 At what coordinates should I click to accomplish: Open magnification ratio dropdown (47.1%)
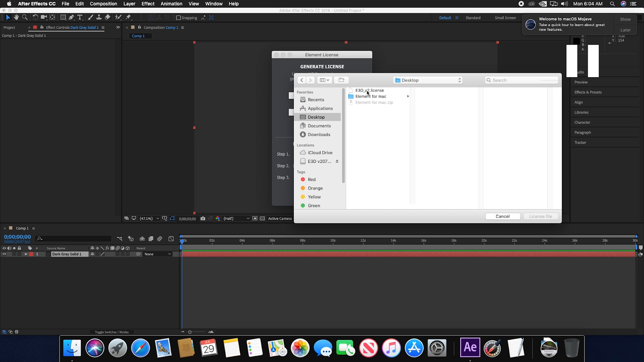pos(149,218)
